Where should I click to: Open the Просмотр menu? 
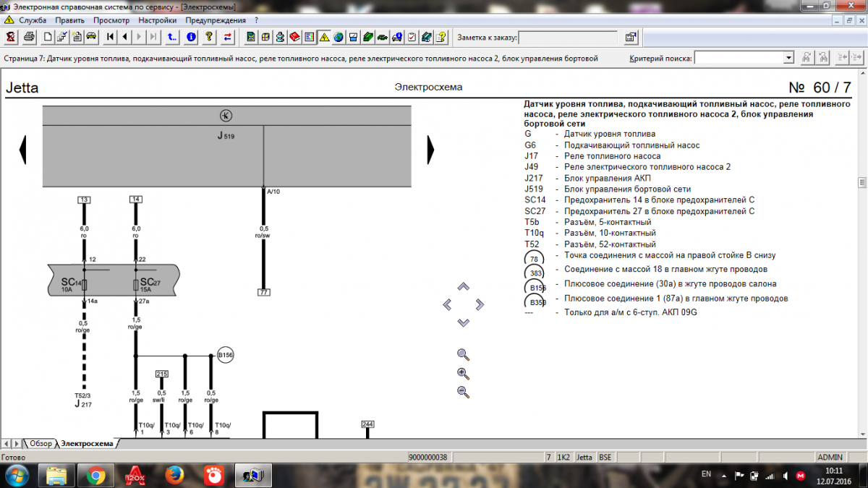[x=112, y=20]
